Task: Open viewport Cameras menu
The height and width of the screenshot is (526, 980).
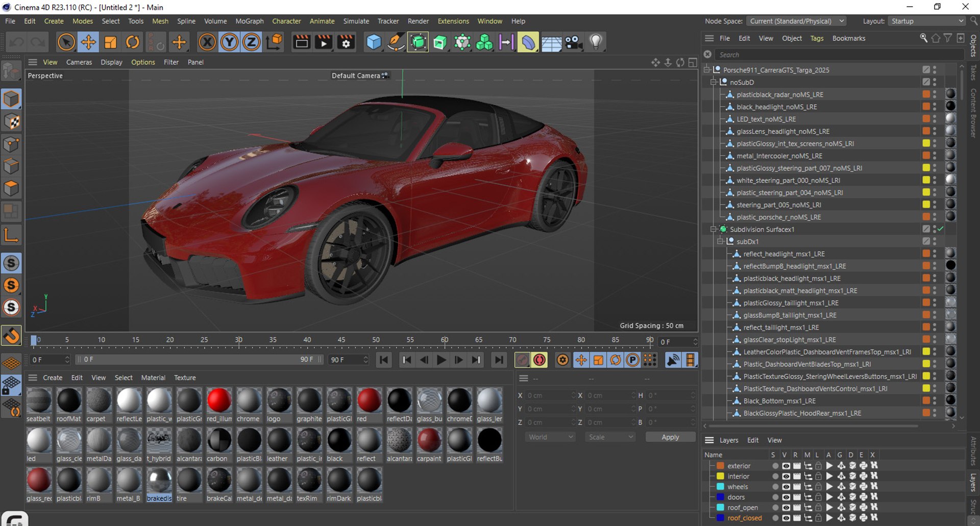Action: point(79,62)
